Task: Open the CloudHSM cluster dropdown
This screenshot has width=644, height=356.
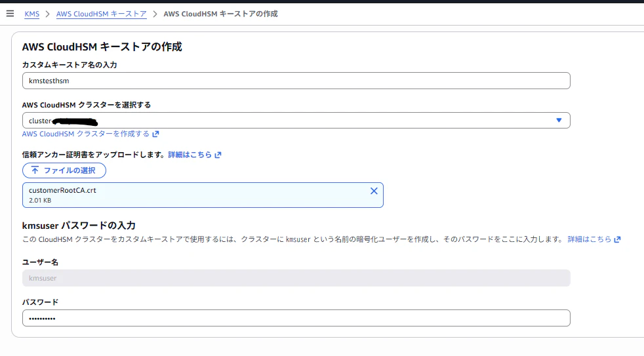Action: click(x=296, y=121)
